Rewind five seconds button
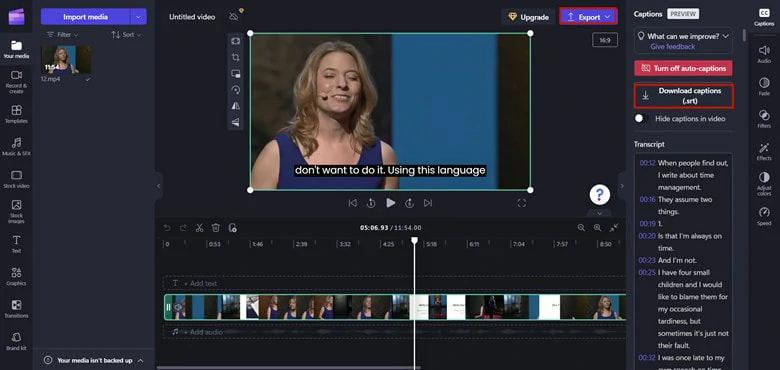 pyautogui.click(x=371, y=203)
